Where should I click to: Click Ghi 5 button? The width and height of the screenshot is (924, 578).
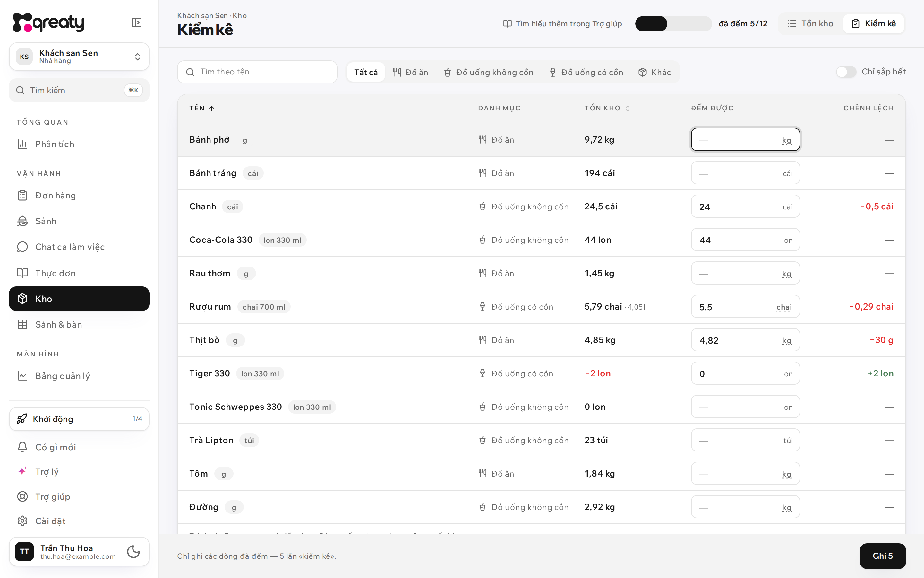[x=882, y=556]
